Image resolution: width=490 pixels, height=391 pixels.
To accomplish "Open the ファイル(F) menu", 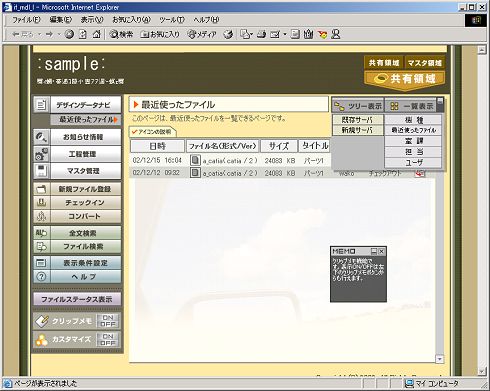I will tap(26, 20).
